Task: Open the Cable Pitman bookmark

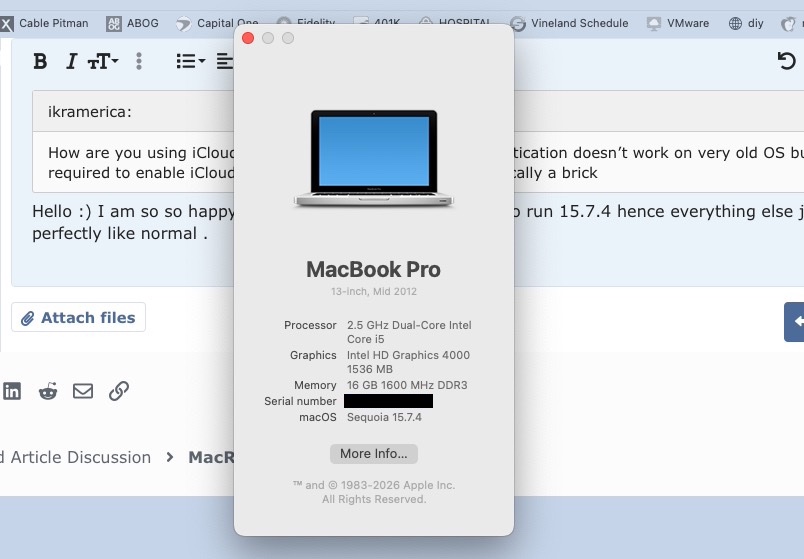Action: tap(45, 23)
